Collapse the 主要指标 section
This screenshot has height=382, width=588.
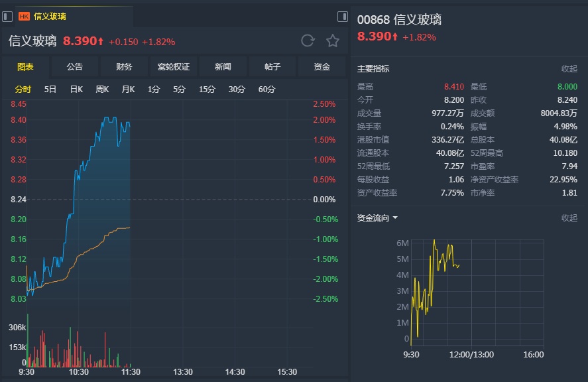click(569, 69)
